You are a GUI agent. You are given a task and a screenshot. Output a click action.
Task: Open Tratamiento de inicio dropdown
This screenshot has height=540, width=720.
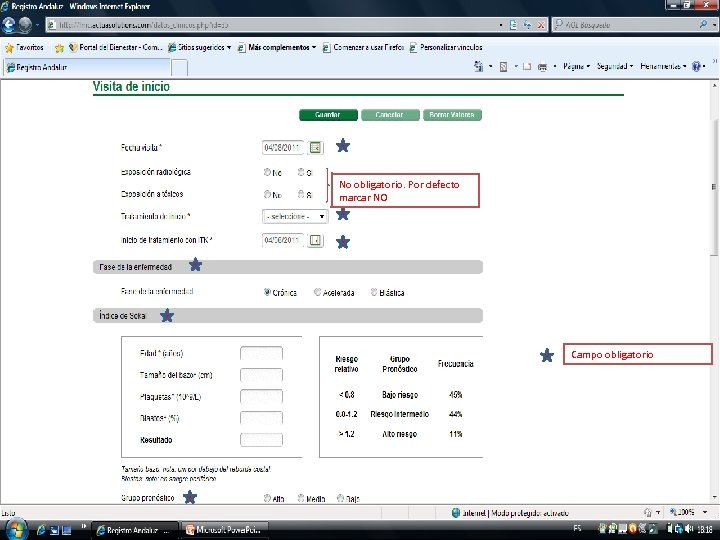[x=295, y=216]
